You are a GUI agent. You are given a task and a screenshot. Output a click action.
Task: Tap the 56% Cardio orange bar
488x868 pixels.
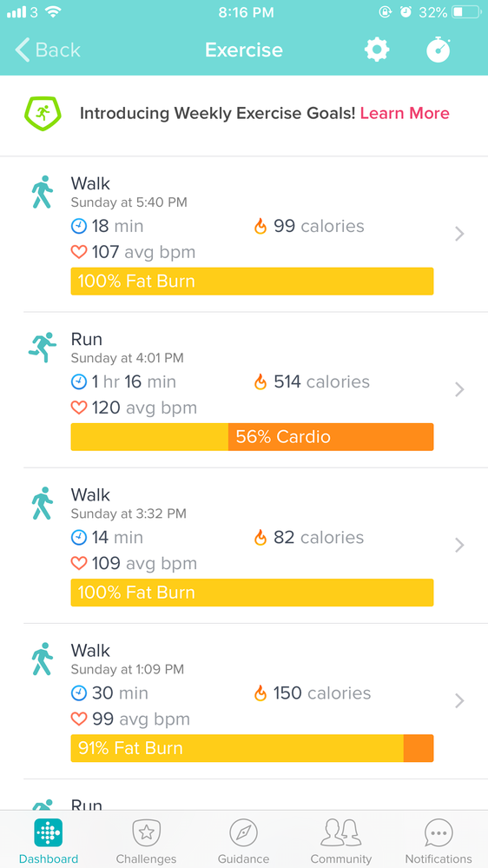coord(331,437)
